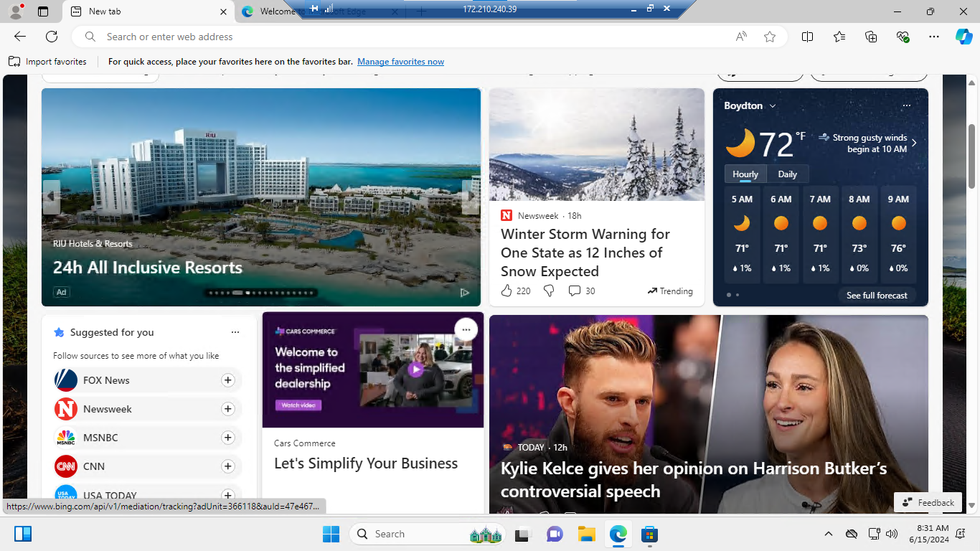Refresh the current page
The width and height of the screenshot is (980, 551).
(x=52, y=37)
